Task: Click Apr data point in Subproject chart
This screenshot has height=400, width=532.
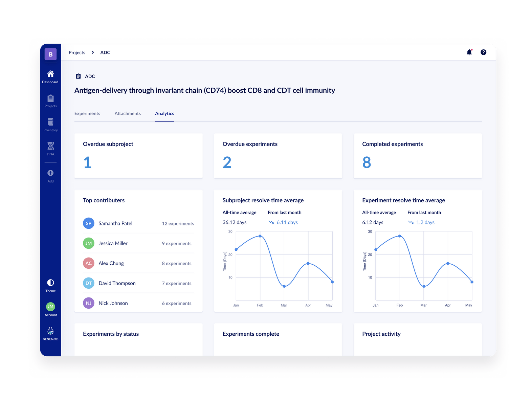Action: pos(308,263)
